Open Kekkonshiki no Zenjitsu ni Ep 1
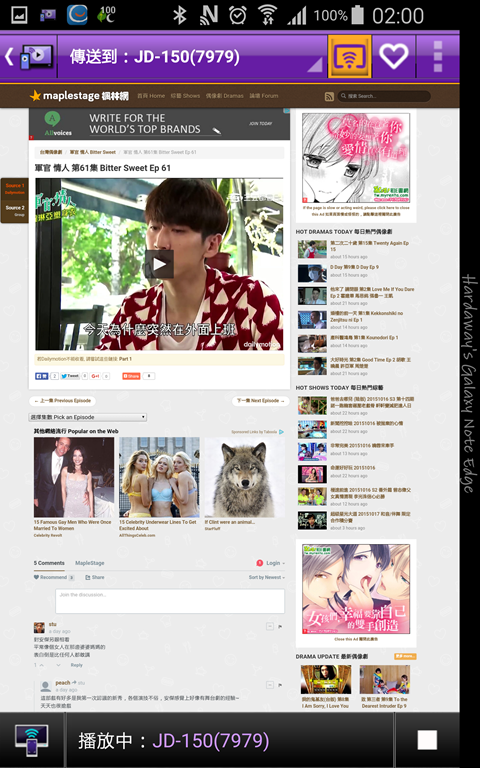The height and width of the screenshot is (768, 480). pos(366,316)
